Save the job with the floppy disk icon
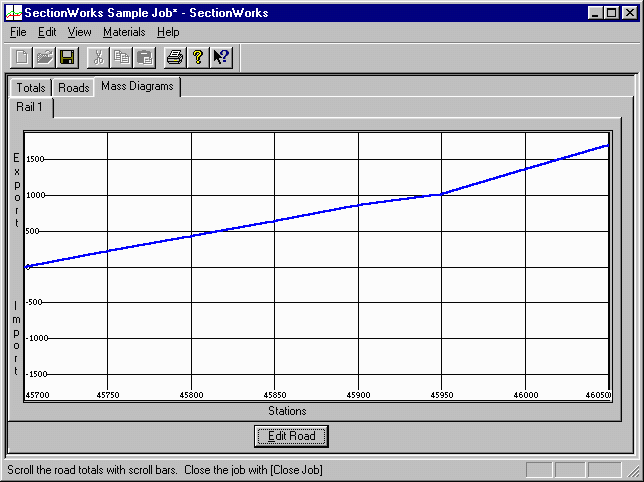644x482 pixels. click(x=67, y=58)
